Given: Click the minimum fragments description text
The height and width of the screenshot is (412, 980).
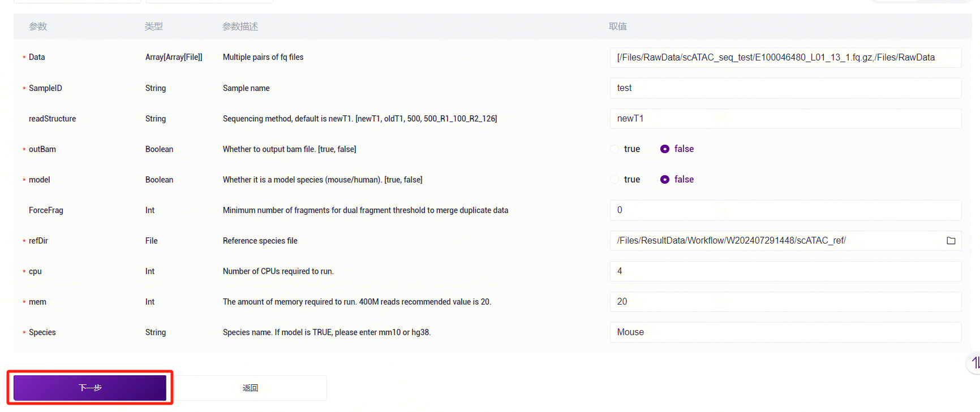Looking at the screenshot, I should click(366, 210).
